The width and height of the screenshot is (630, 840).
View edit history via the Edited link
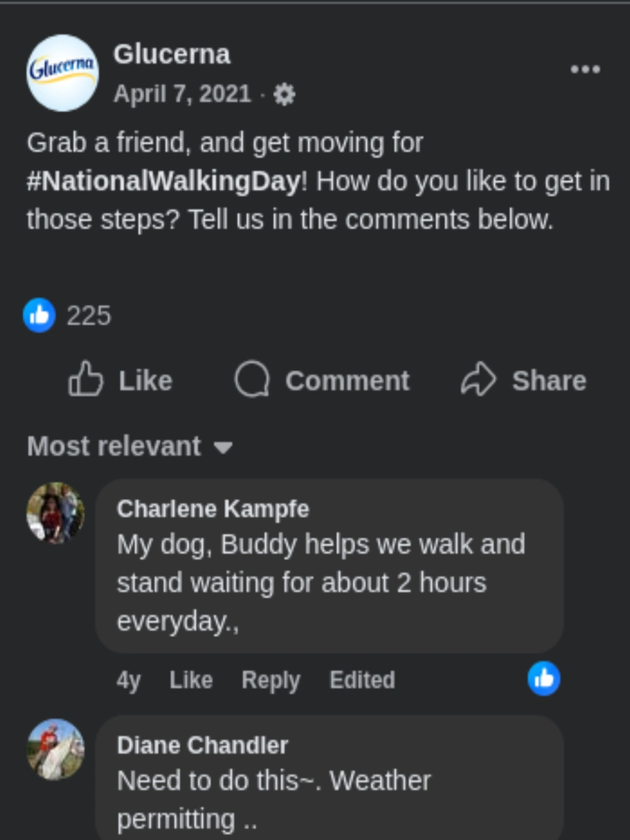[x=362, y=680]
